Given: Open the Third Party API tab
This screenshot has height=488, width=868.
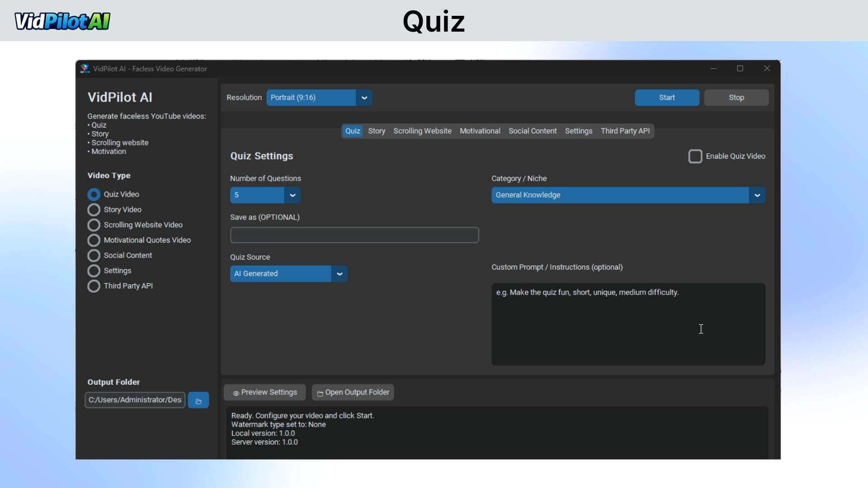Looking at the screenshot, I should 624,131.
